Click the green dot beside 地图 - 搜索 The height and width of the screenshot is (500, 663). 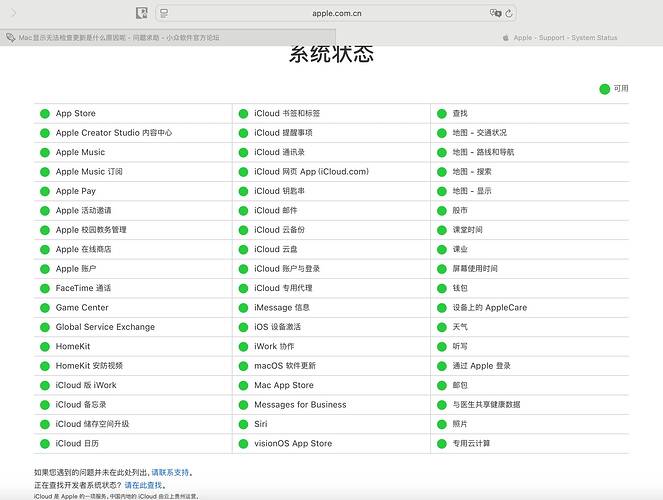pos(442,172)
